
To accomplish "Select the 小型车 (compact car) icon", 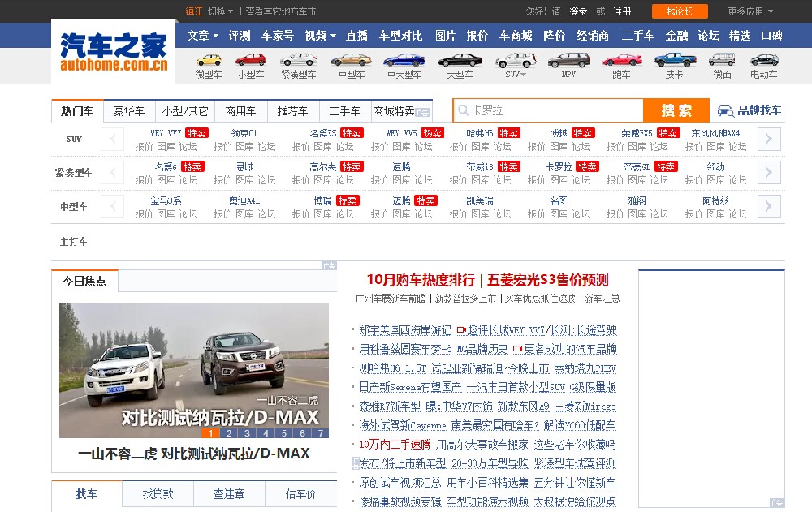I will coord(250,61).
